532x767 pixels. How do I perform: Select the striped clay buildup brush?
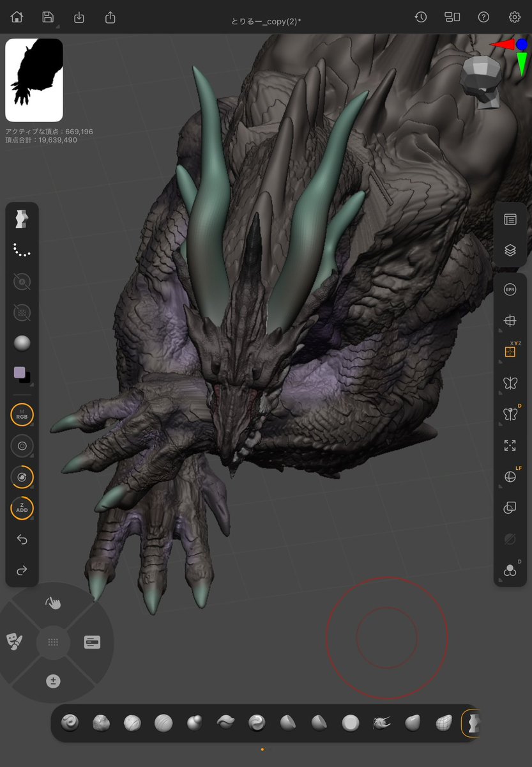(163, 723)
